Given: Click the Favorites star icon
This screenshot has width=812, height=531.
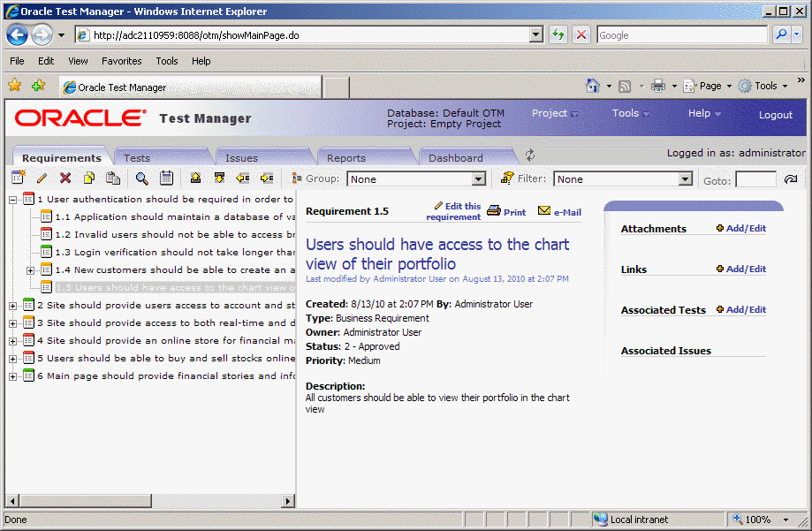Looking at the screenshot, I should [x=15, y=85].
